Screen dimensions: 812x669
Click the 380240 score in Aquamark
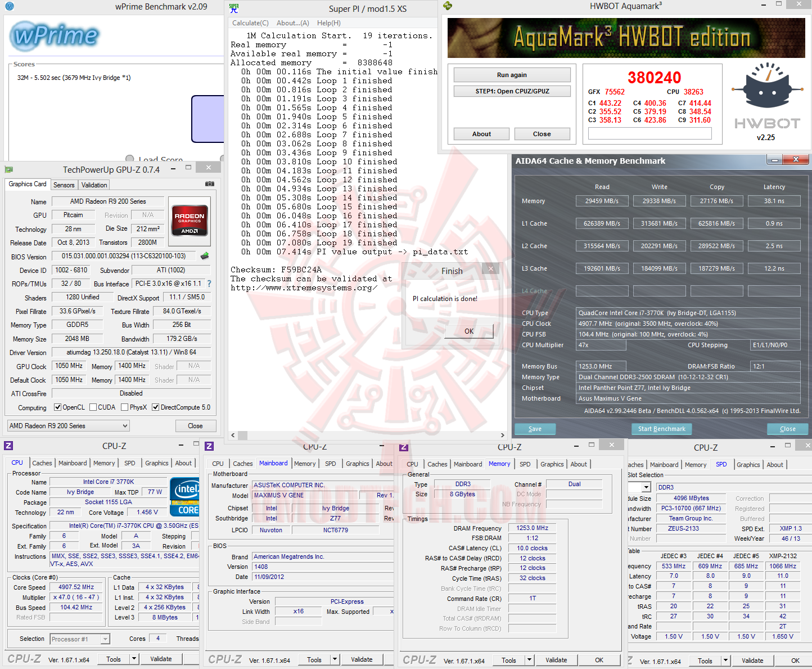coord(655,78)
